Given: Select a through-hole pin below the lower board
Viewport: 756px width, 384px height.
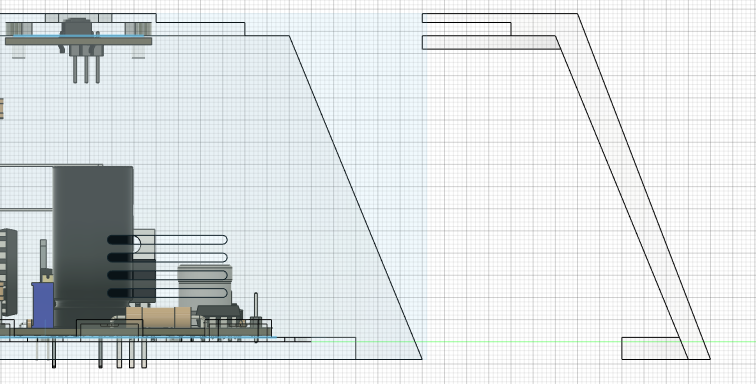Looking at the screenshot, I should [x=100, y=353].
